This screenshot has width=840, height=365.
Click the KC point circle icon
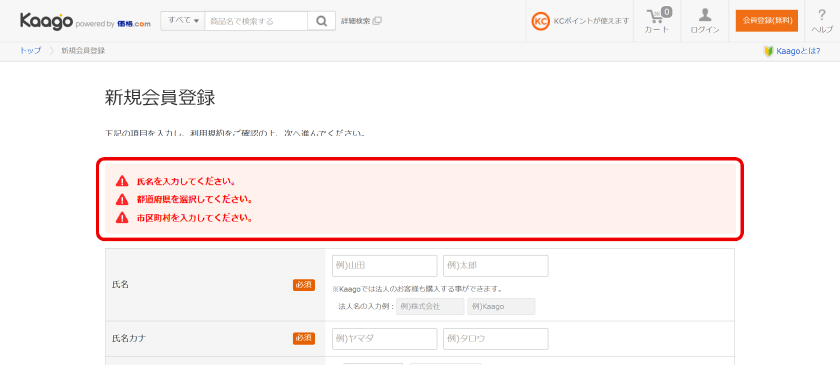pos(541,21)
